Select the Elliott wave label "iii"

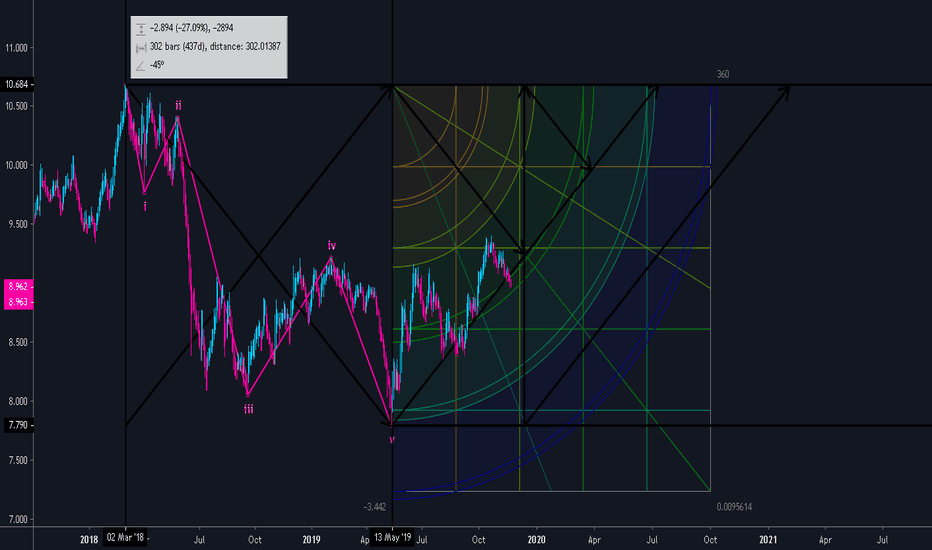click(x=248, y=409)
